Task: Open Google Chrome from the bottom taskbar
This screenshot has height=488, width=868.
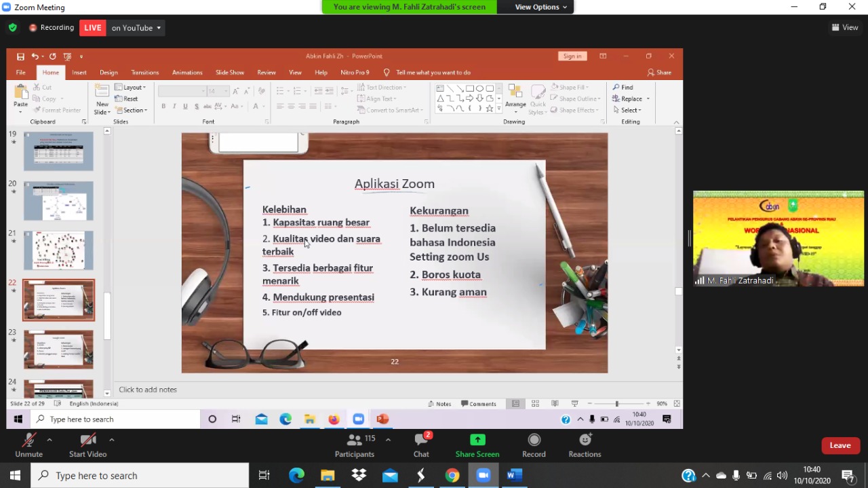Action: (x=452, y=476)
